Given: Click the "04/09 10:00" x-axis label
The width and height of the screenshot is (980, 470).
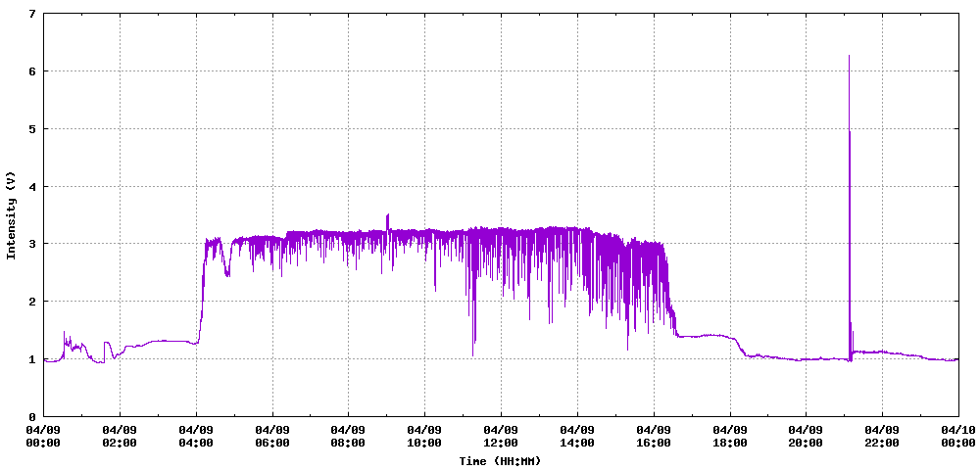Looking at the screenshot, I should [425, 437].
